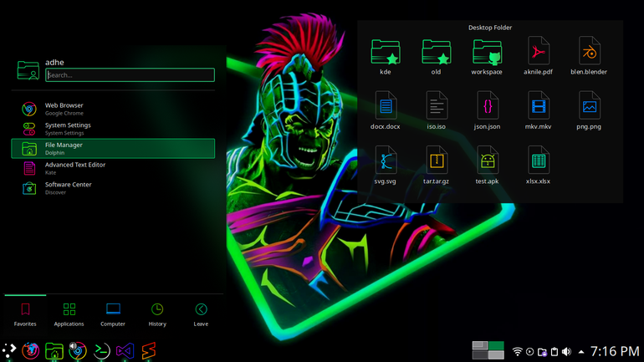Click the Desktop Folder title
644x362 pixels.
click(x=490, y=28)
